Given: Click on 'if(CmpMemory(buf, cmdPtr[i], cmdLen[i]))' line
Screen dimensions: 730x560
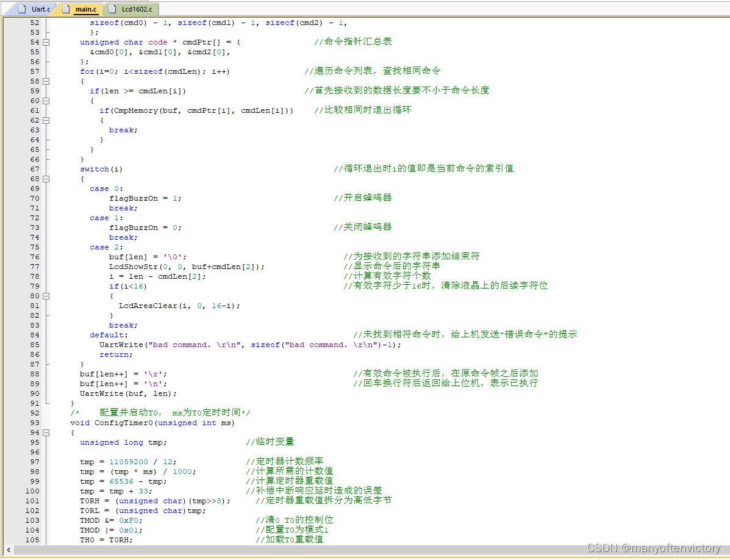Looking at the screenshot, I should point(196,111).
